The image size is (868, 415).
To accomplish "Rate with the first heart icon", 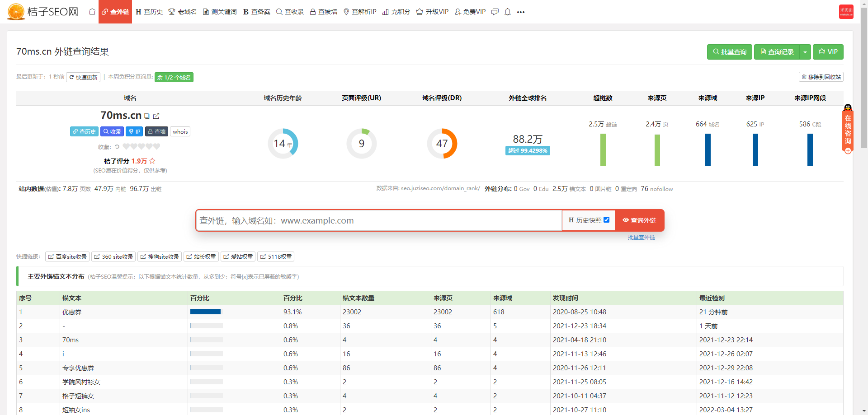I will [x=126, y=147].
